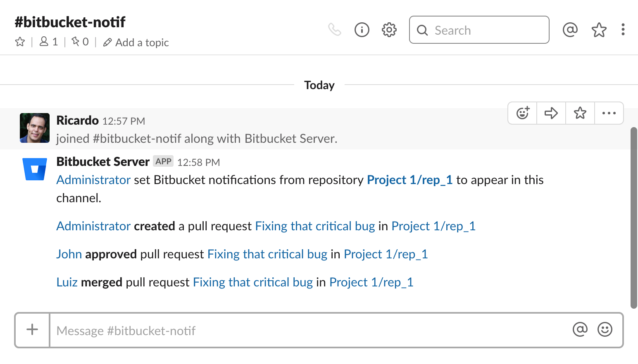
Task: View pinned items count
Action: coord(80,42)
